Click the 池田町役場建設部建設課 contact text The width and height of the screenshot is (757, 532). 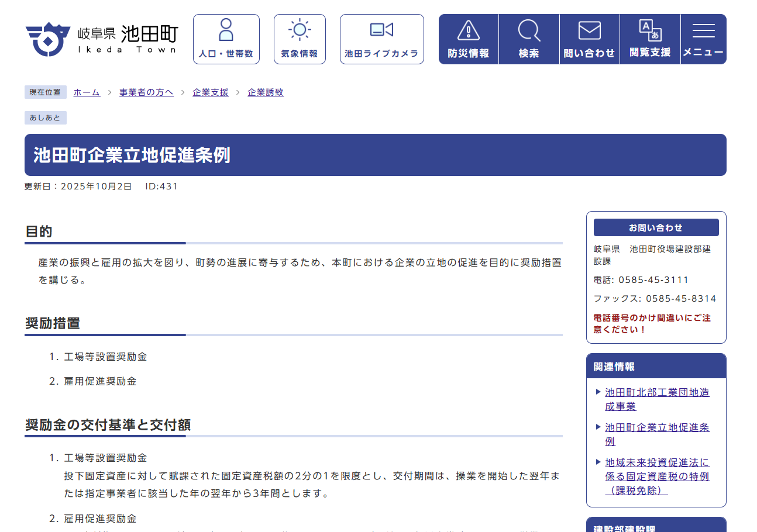(x=652, y=255)
